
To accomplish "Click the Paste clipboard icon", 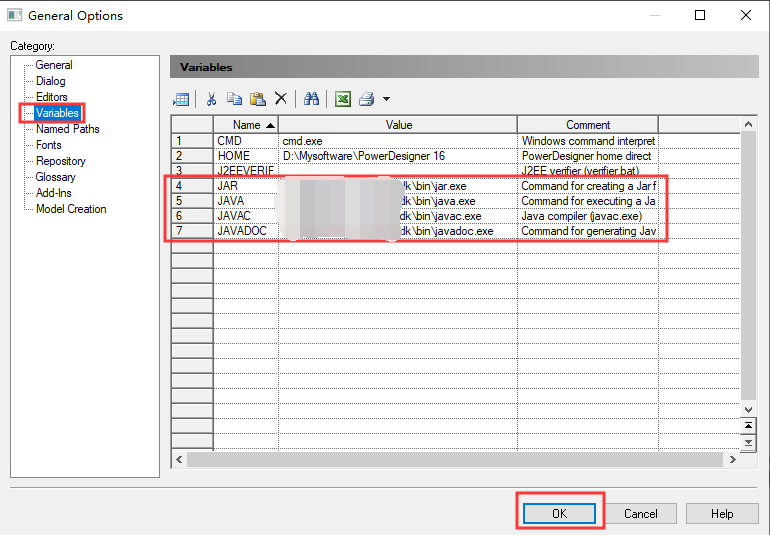I will [x=258, y=99].
